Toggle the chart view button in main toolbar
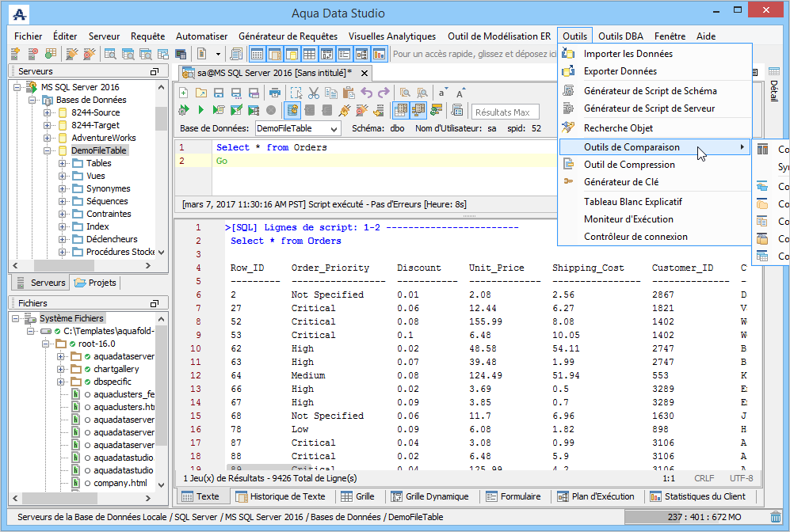The height and width of the screenshot is (532, 790). tap(379, 54)
